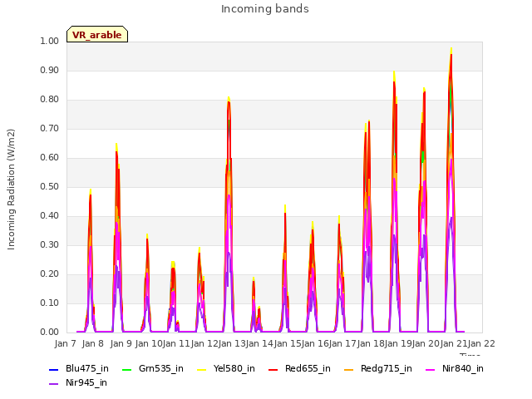This screenshot has width=532, height=399.
Task: Click the Redg715_in legend entry
Action: (x=378, y=368)
